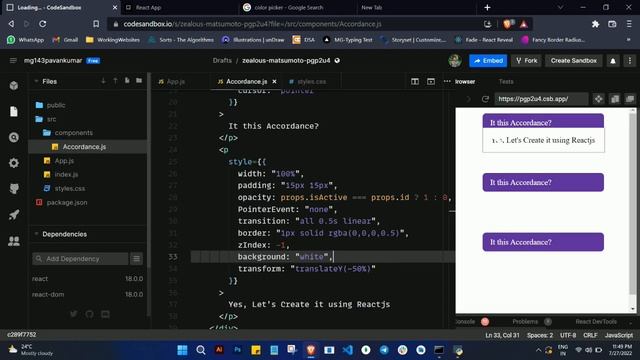Click the Create Sandbox button
This screenshot has height=360, width=640.
(x=573, y=61)
